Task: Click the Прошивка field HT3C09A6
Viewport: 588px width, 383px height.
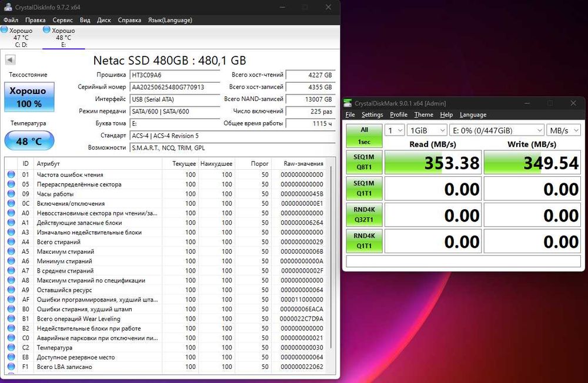Action: point(175,75)
